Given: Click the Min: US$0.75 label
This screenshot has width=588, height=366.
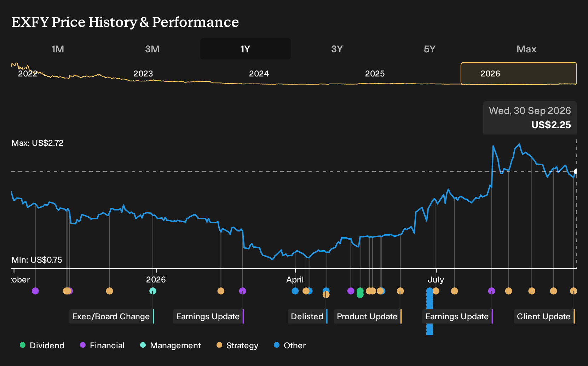Looking at the screenshot, I should click(37, 260).
